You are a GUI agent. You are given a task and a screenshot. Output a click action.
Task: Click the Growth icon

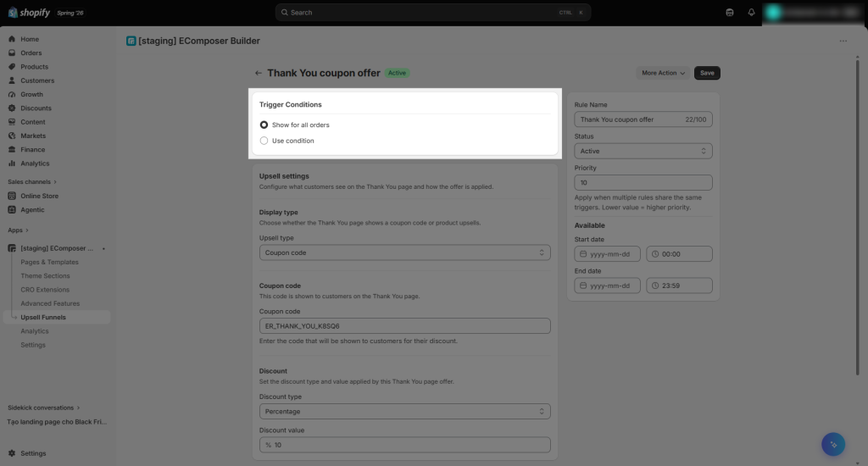12,95
